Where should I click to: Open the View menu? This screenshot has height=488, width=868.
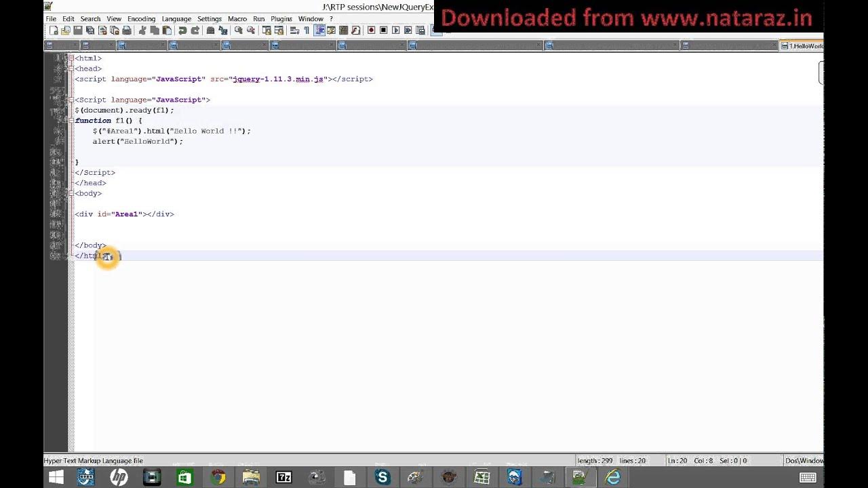114,19
